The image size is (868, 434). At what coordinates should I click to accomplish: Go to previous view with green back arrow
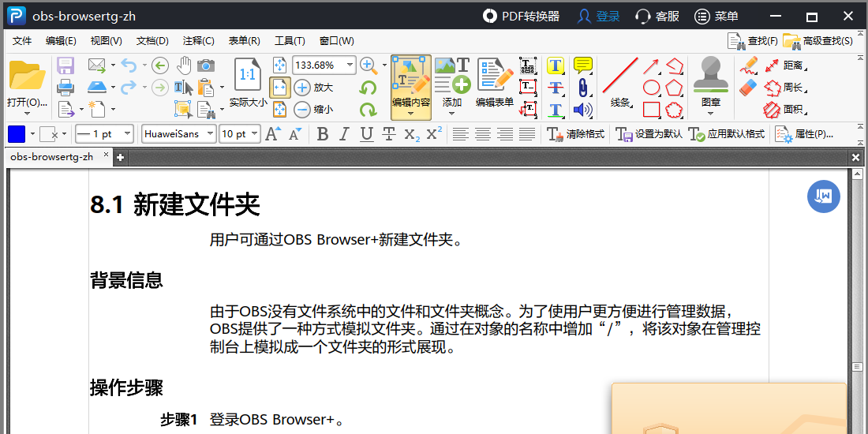(160, 65)
